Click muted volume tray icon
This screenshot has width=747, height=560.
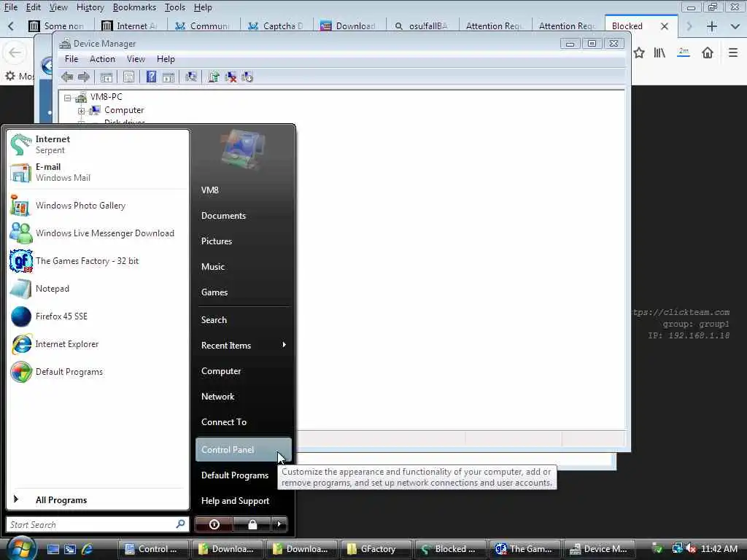coord(691,548)
